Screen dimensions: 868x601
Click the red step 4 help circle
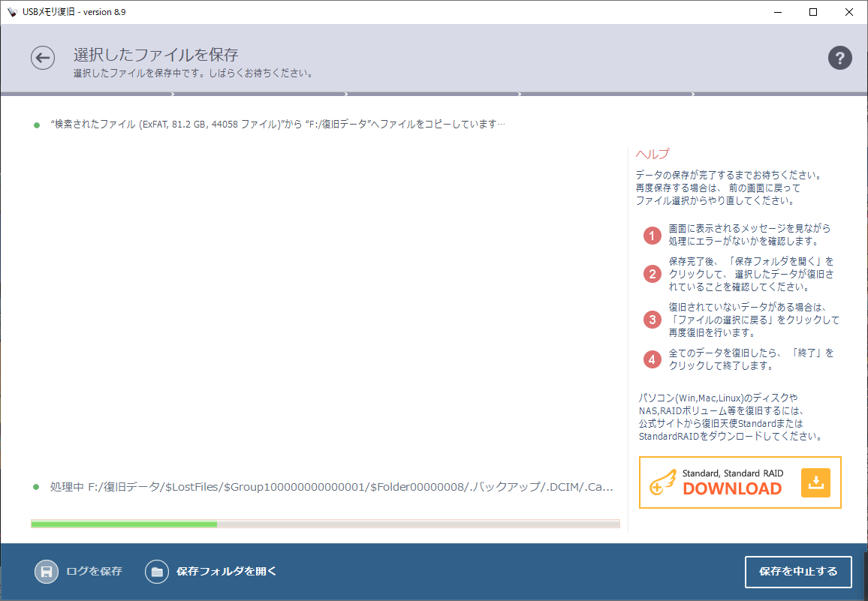(x=652, y=359)
